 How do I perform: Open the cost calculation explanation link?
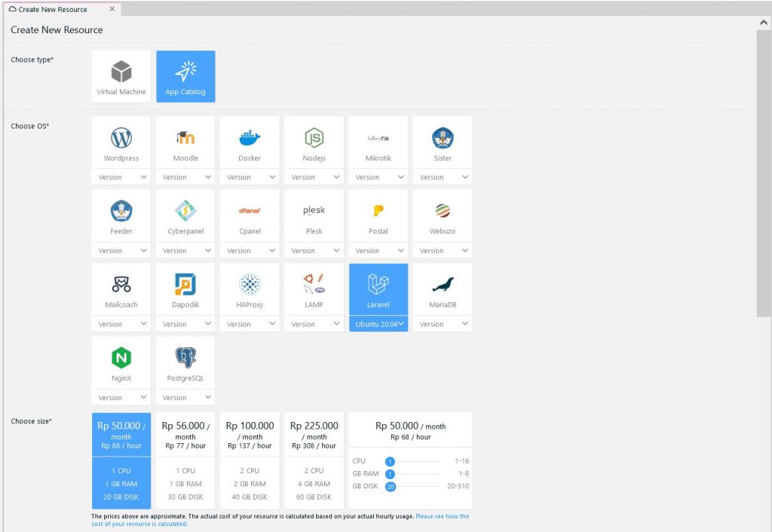tap(440, 515)
